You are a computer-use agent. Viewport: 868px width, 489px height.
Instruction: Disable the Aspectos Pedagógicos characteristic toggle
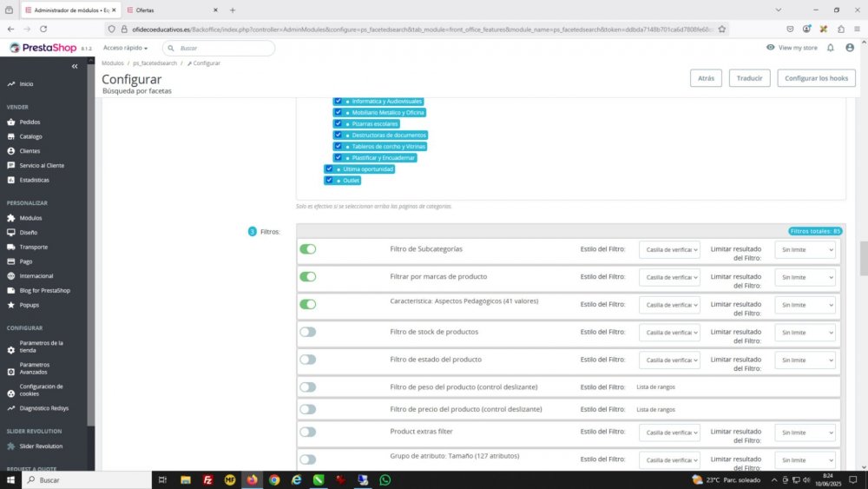point(308,305)
